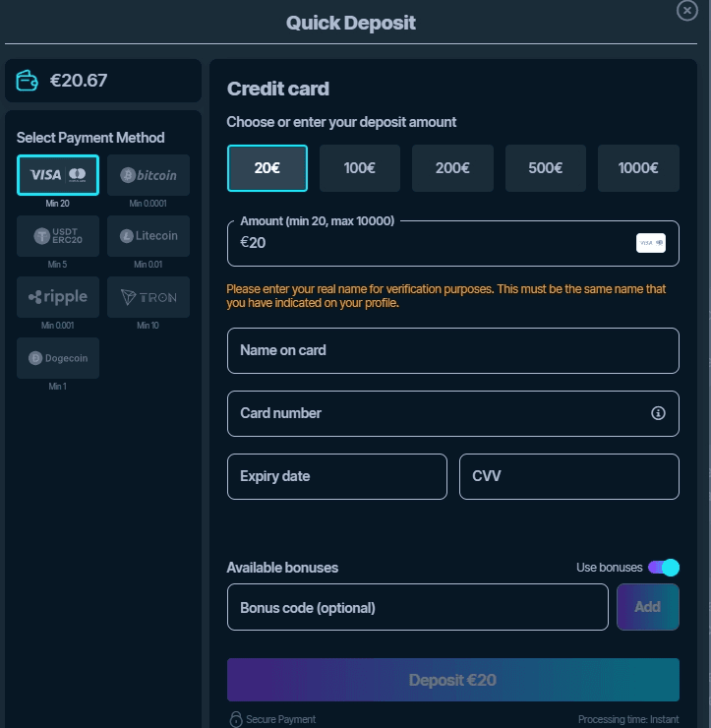Viewport: 711px width, 728px height.
Task: Select Dogecoin payment method
Action: pyautogui.click(x=58, y=358)
